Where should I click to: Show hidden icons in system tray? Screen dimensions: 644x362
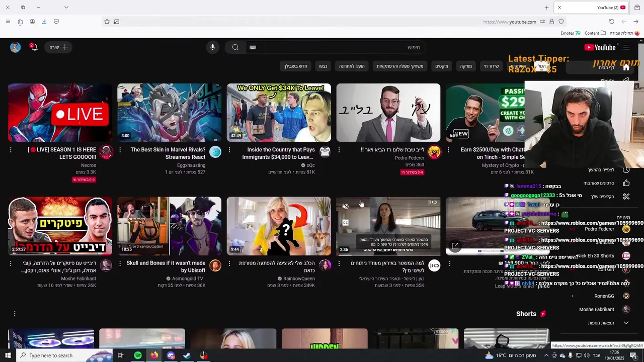point(546,355)
